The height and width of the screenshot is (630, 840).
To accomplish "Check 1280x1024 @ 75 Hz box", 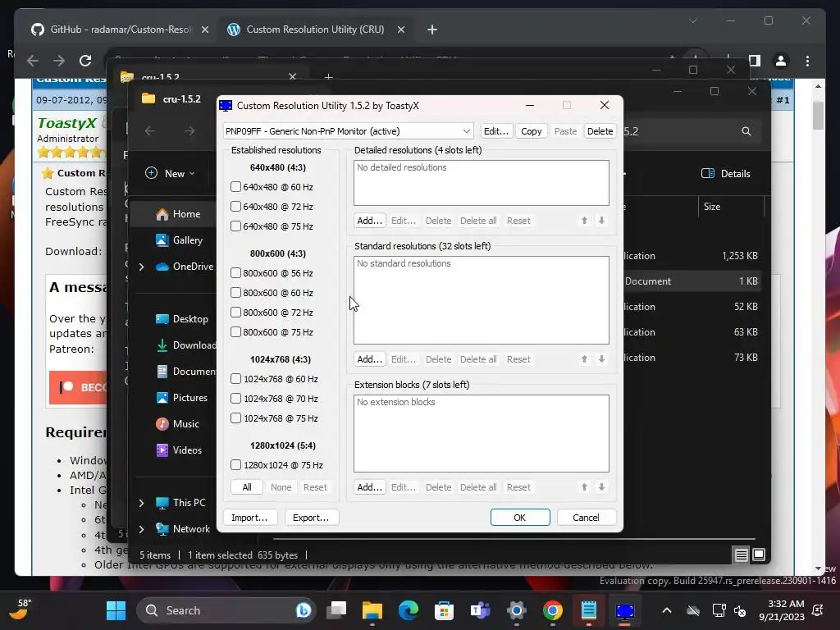I will click(x=235, y=465).
